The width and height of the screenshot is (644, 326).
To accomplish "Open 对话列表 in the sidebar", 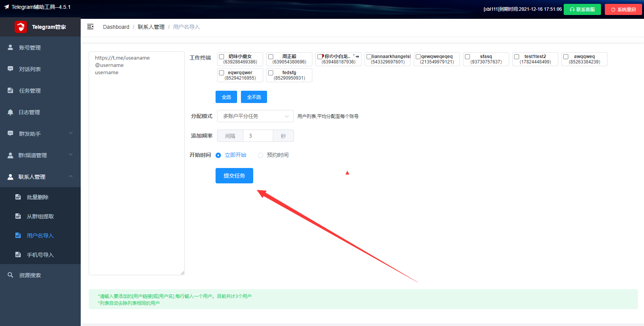I will (40, 69).
